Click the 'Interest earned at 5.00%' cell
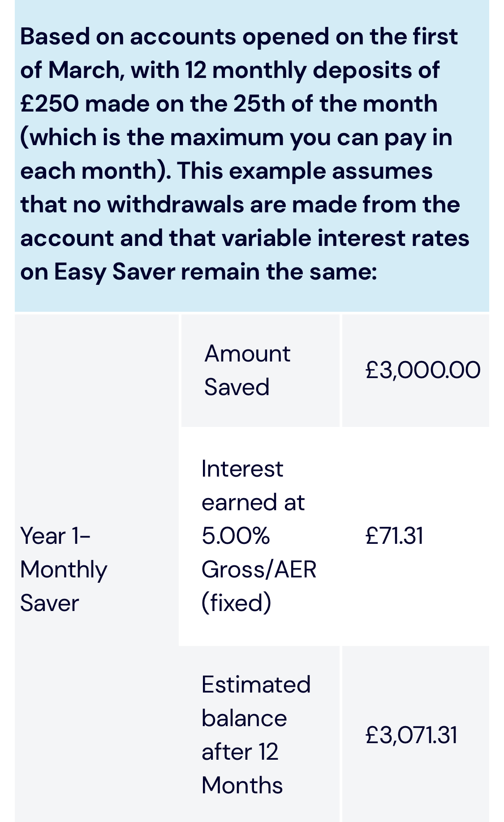Image resolution: width=504 pixels, height=822 pixels. pos(259,536)
